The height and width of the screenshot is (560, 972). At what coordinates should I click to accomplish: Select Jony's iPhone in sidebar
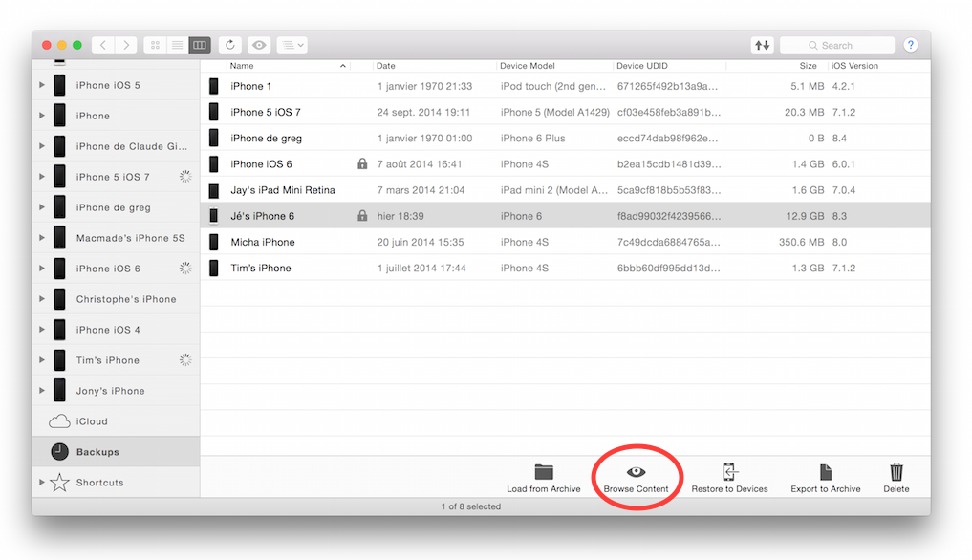(117, 391)
